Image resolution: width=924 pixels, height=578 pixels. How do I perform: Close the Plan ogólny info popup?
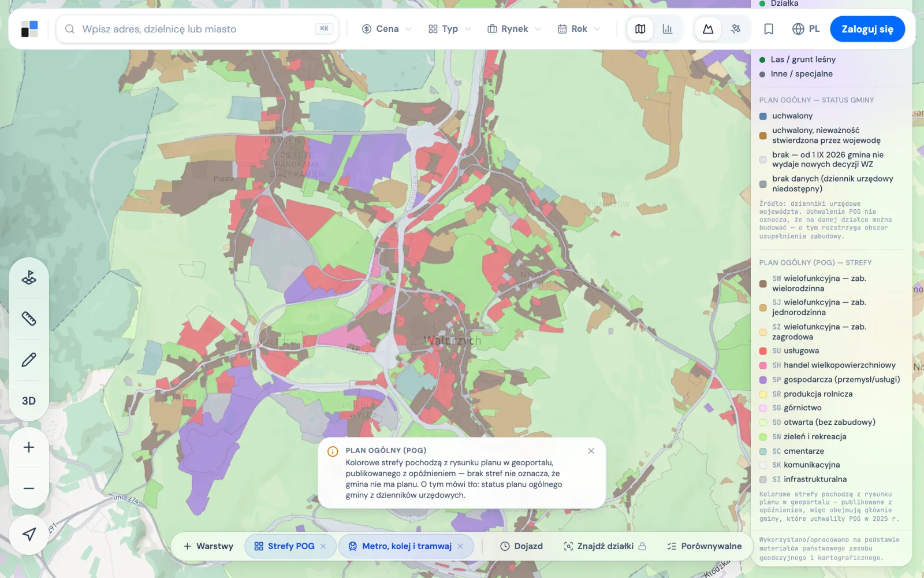click(x=591, y=451)
